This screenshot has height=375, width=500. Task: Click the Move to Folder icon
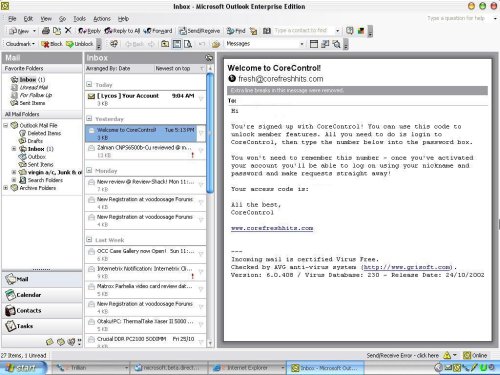coord(57,31)
